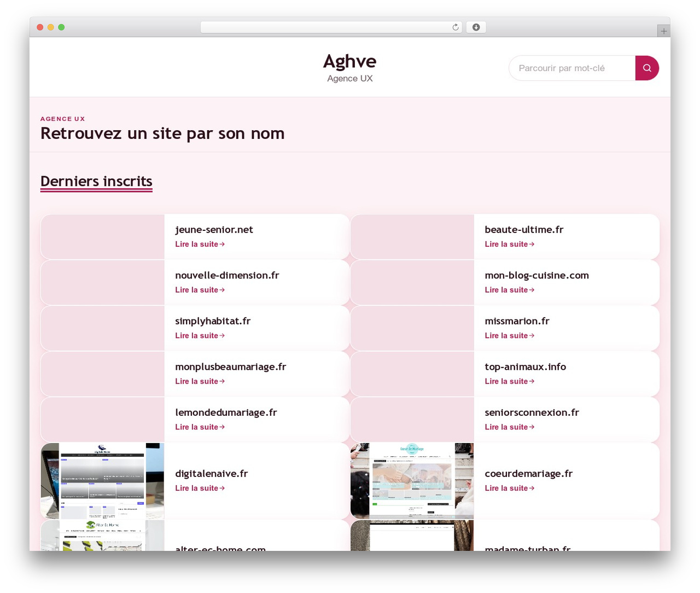Open the browser downloads icon
Image resolution: width=700 pixels, height=593 pixels.
(476, 27)
